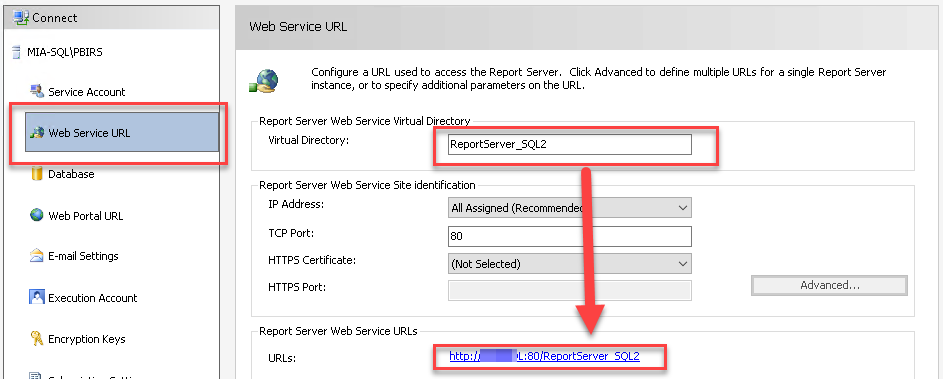Screen dimensions: 943x379
Task: Click the Execution Account icon
Action: pyautogui.click(x=37, y=297)
